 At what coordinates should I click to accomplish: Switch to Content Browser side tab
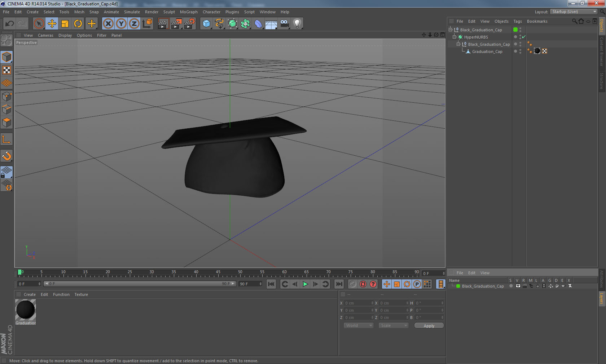pyautogui.click(x=602, y=52)
